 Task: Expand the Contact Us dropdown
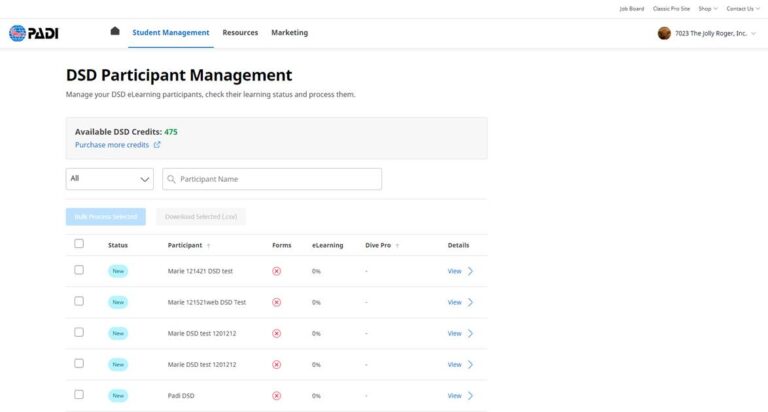741,8
